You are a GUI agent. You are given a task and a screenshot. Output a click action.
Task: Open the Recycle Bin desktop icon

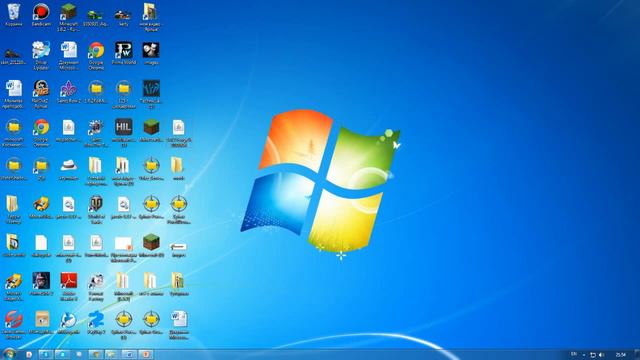13,12
